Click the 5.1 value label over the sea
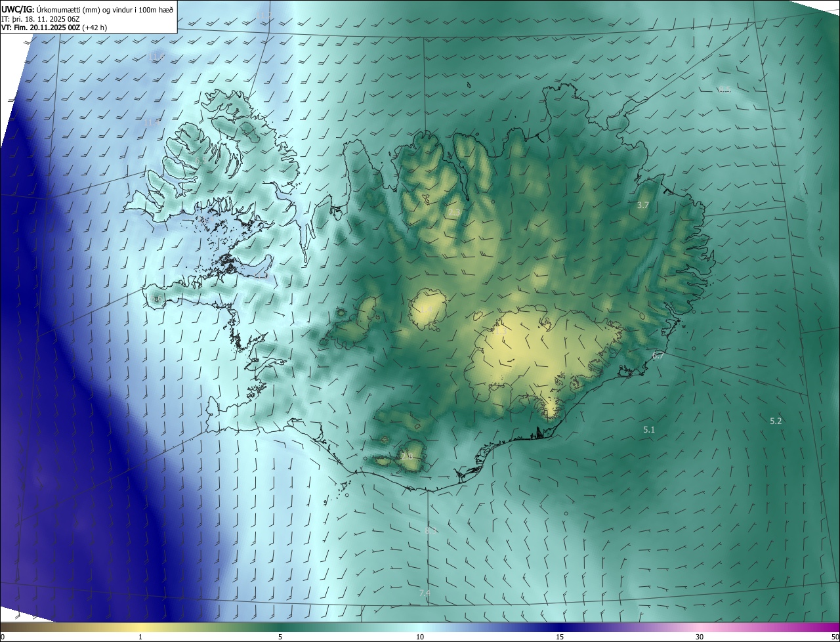 tap(649, 429)
